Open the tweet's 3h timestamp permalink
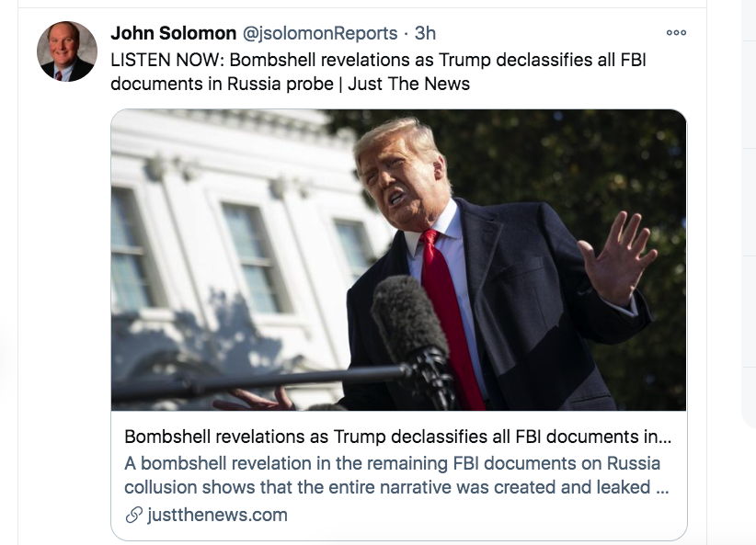Screen dimensions: 756x545 coord(425,33)
